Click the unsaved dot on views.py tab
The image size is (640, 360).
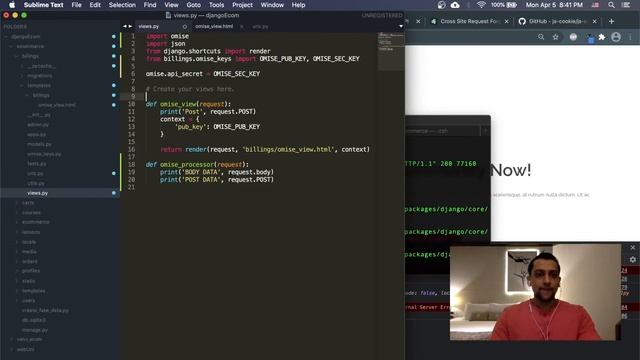(x=184, y=27)
